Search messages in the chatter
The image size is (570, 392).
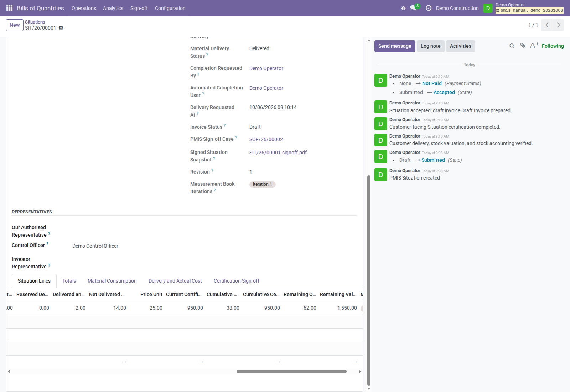[512, 46]
